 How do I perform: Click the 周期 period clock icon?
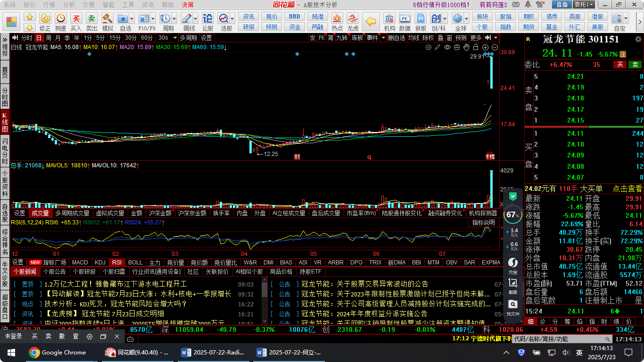pos(165,18)
